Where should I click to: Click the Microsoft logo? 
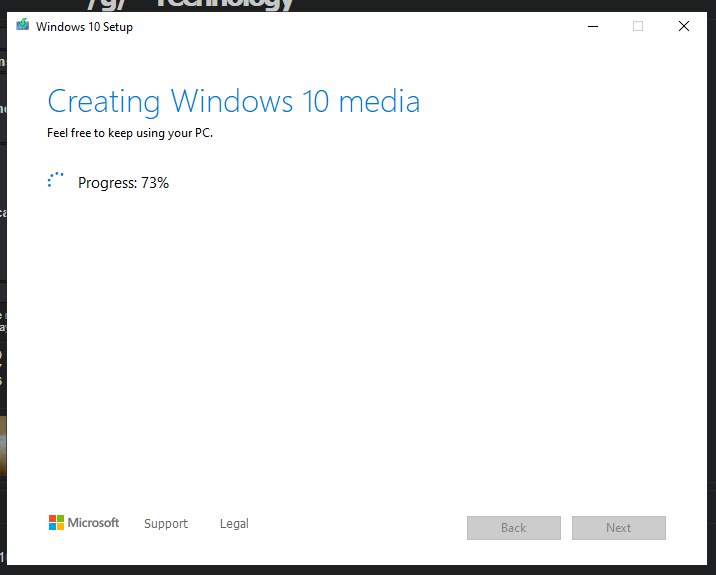(x=84, y=522)
